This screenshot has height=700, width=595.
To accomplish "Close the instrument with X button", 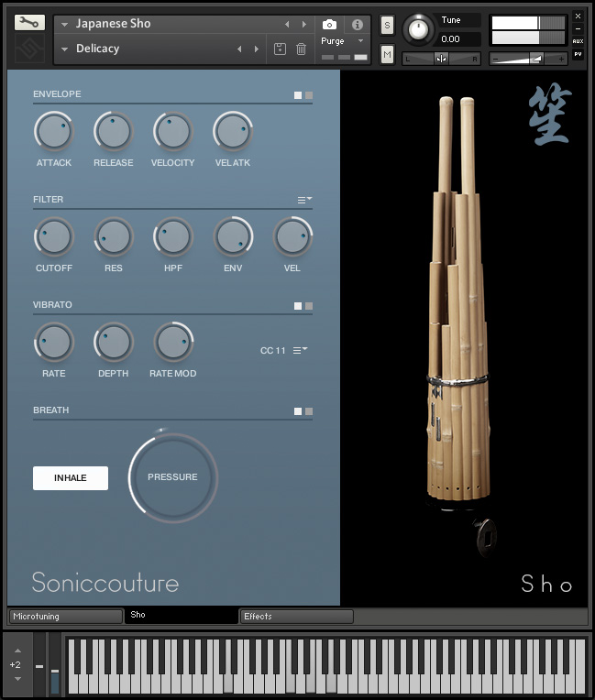I will (578, 16).
